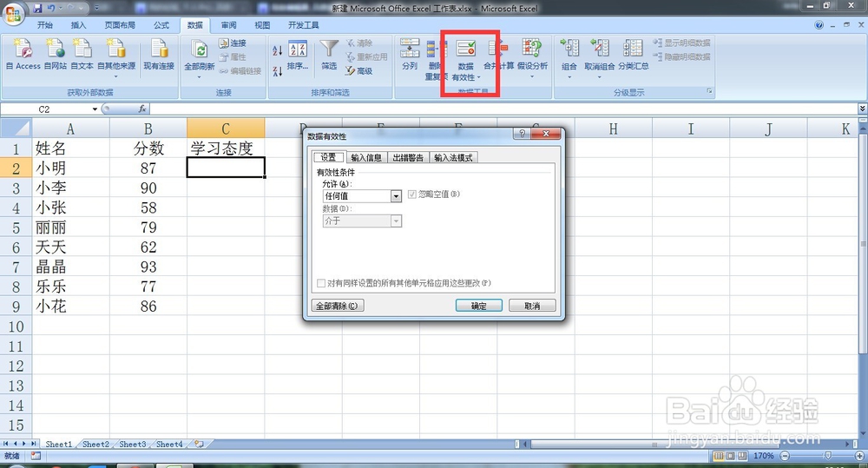Viewport: 868px width, 468px height.
Task: Open the Data (数据) criteria dropdown
Action: click(x=396, y=221)
